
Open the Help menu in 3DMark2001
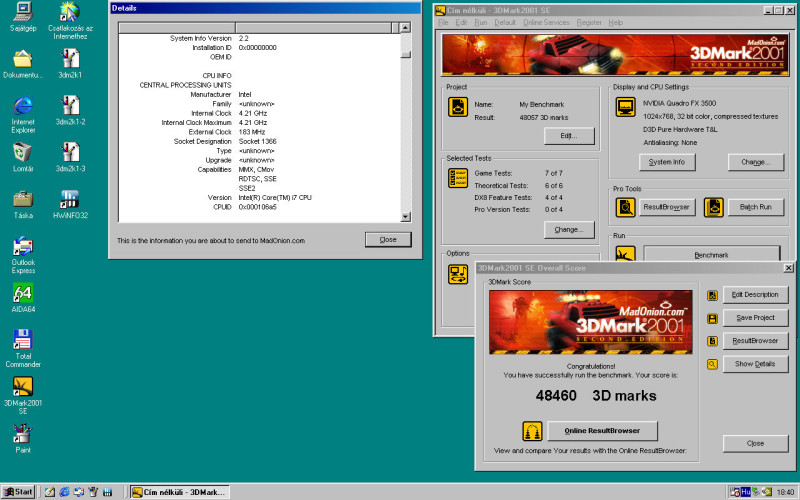pos(615,22)
